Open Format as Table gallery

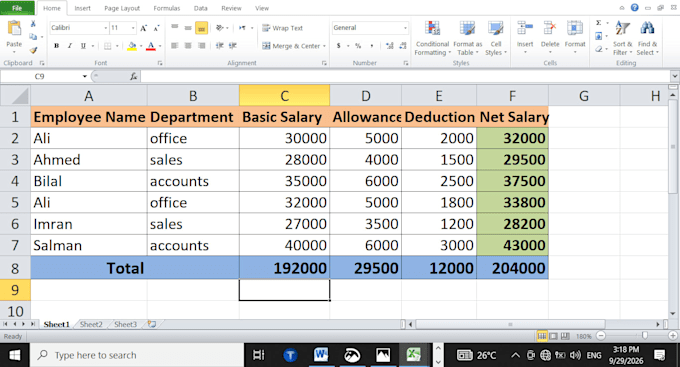click(468, 38)
